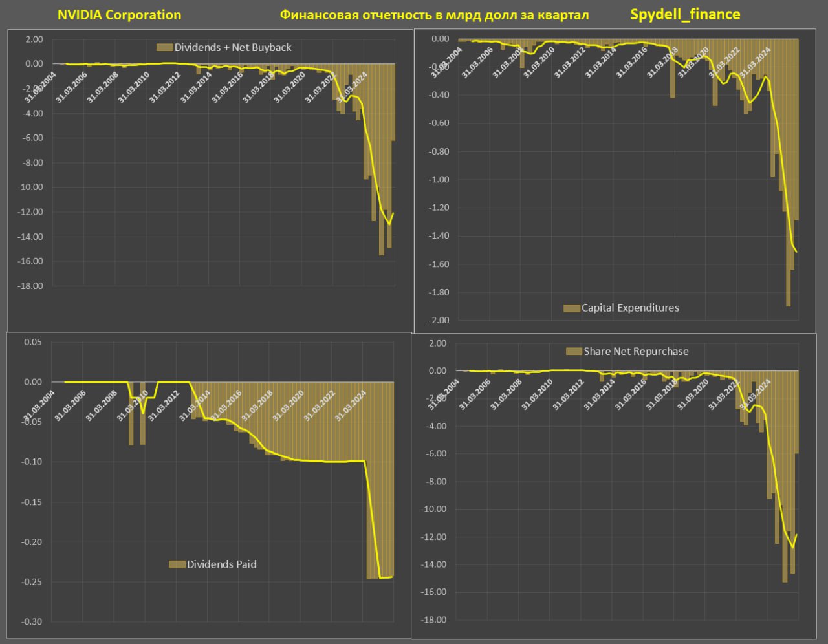Click the 31.03.2012 date label in Buyback chart

[165, 87]
